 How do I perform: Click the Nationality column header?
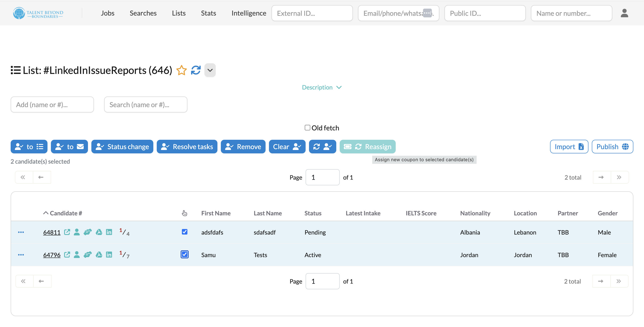(475, 213)
